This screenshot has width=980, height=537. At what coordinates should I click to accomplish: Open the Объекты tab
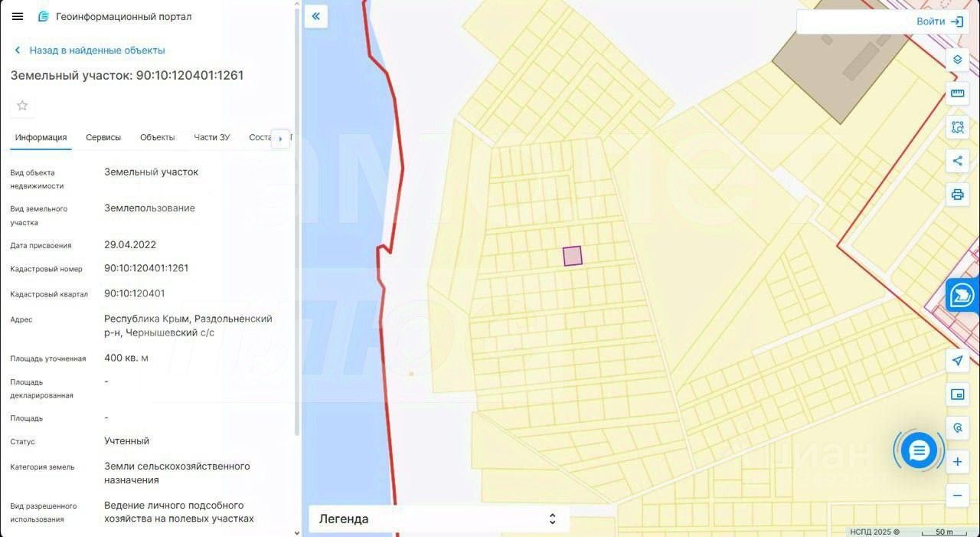[157, 137]
